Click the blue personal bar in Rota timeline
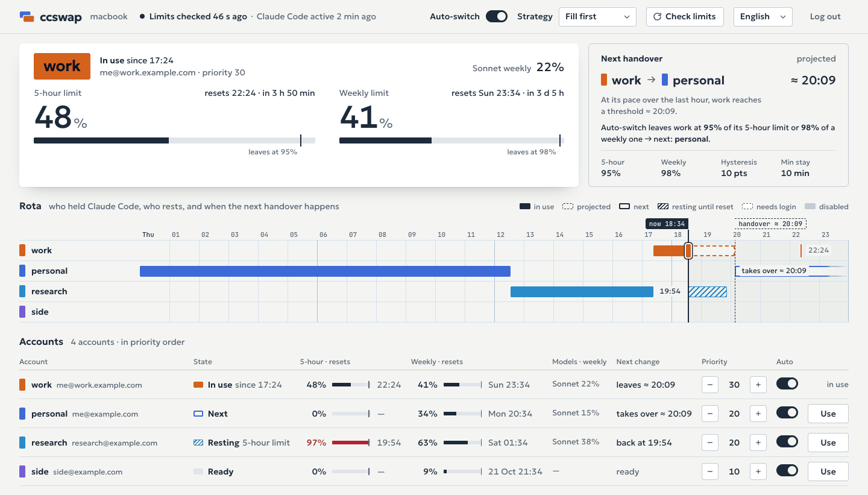868x495 pixels. (325, 271)
